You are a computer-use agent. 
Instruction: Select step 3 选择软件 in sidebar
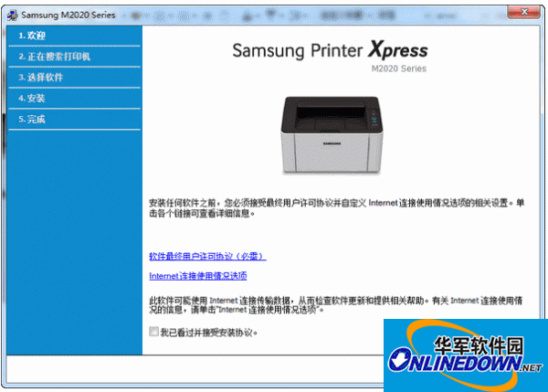74,78
